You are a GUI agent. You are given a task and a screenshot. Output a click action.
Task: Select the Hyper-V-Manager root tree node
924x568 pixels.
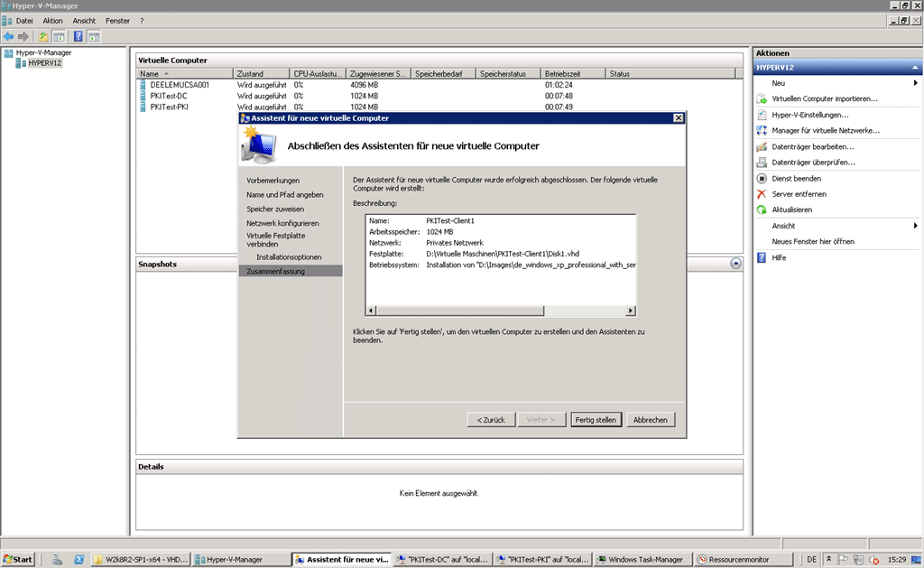click(x=43, y=52)
